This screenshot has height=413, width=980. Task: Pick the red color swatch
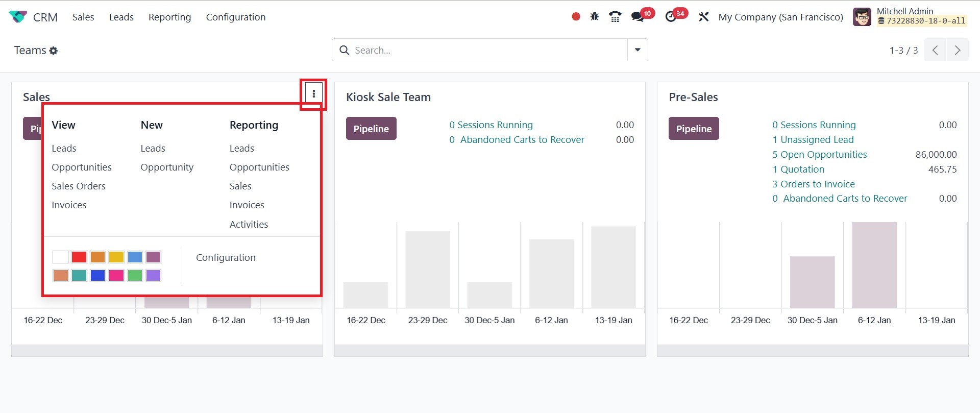pyautogui.click(x=79, y=257)
